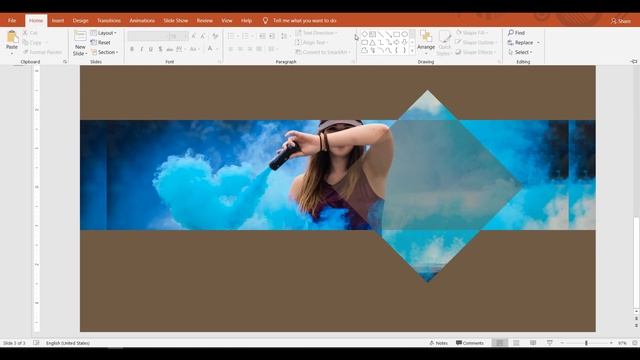Screen dimensions: 640x360
Task: Click the Tell me what you want to do box
Action: coord(300,20)
